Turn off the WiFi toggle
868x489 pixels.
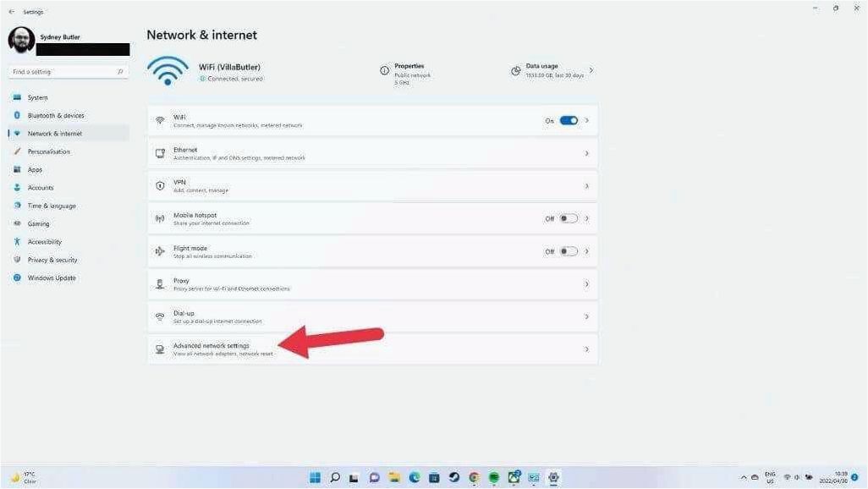point(569,121)
